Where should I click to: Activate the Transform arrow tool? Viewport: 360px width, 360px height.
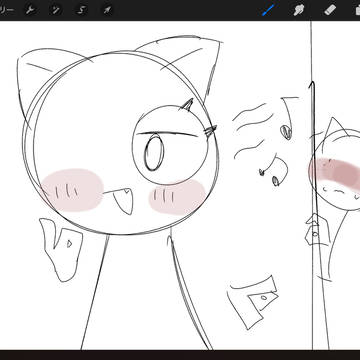(107, 10)
